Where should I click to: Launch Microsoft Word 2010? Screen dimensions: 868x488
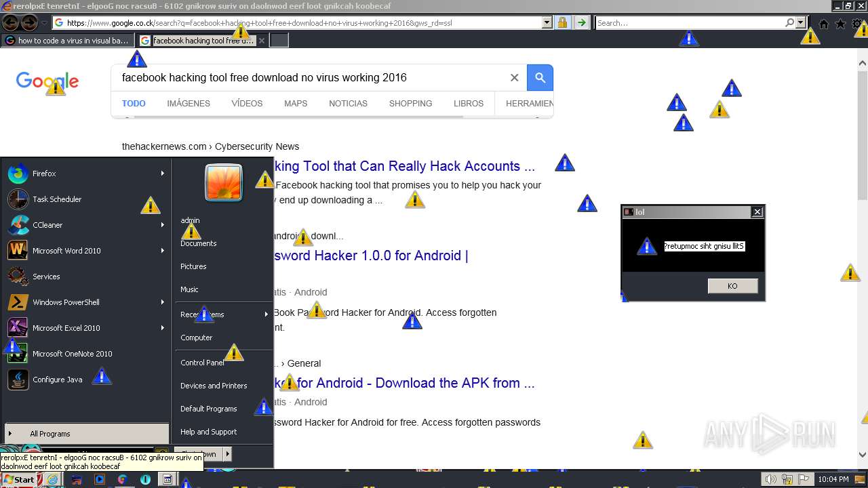(x=85, y=251)
